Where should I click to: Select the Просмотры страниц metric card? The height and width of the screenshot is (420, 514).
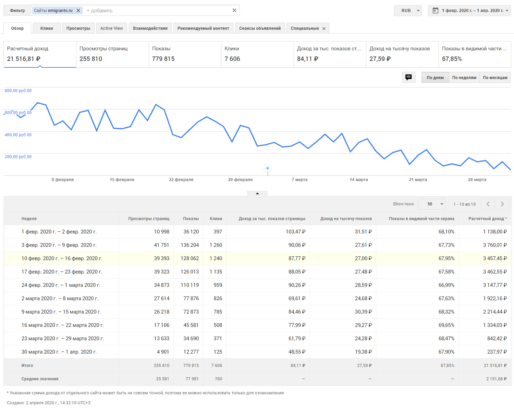[x=112, y=54]
